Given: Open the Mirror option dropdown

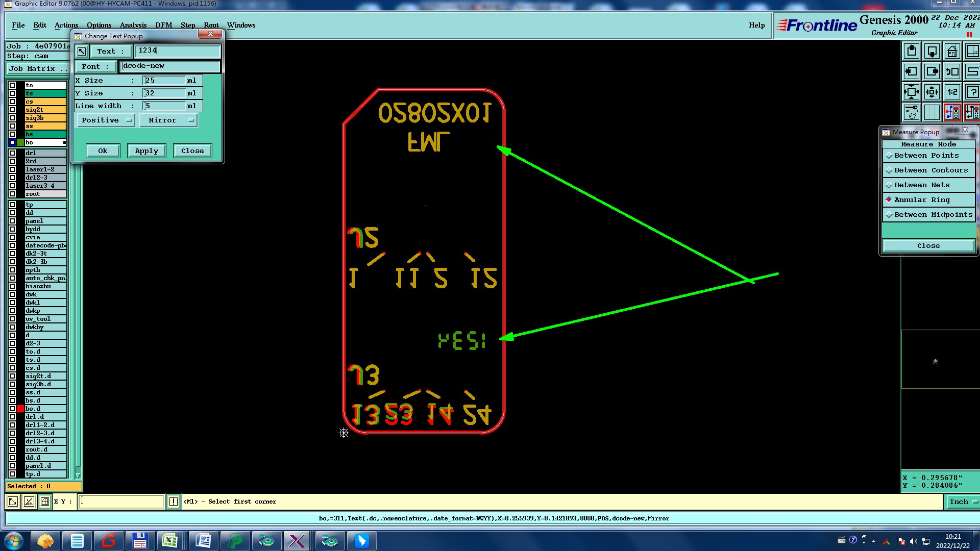Looking at the screenshot, I should (x=168, y=120).
